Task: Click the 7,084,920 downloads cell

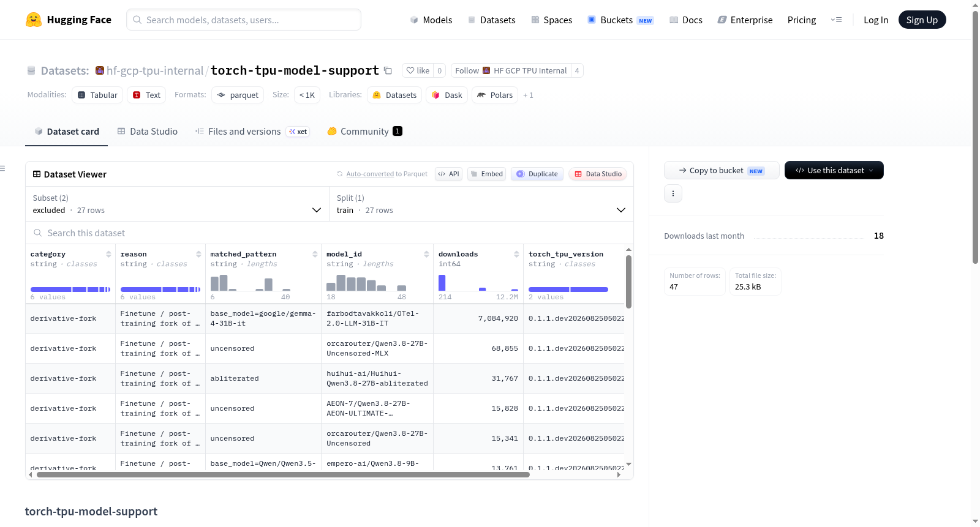Action: (x=478, y=318)
